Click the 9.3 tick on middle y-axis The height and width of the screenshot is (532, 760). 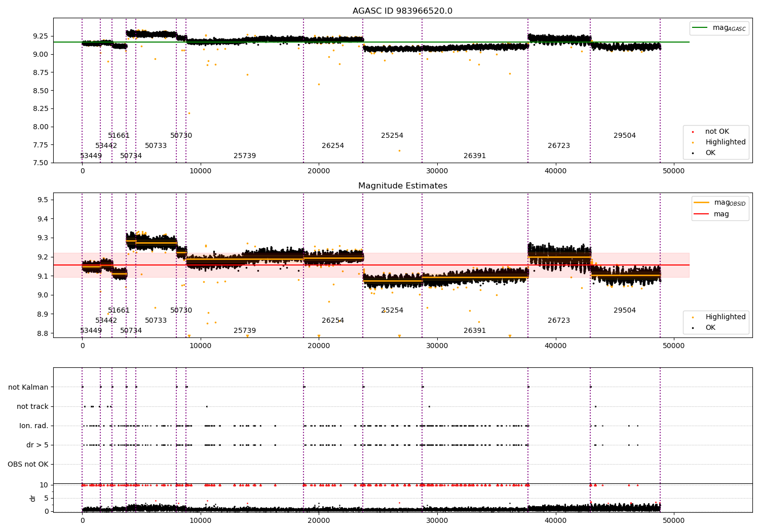pos(43,238)
